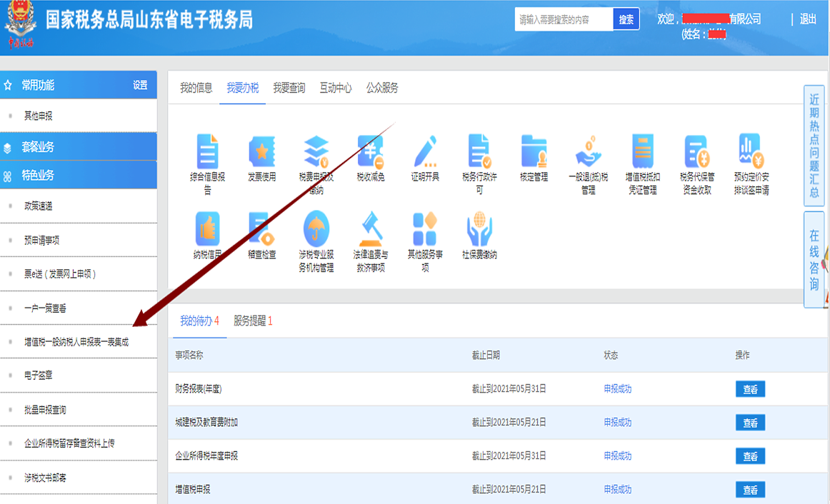Open 预申请事项 in sidebar

(42, 241)
